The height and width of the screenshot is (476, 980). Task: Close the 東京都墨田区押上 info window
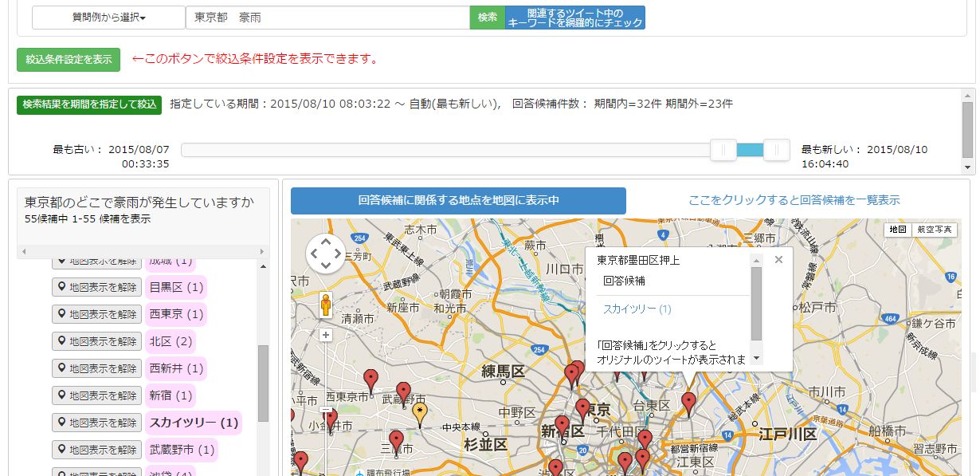pyautogui.click(x=778, y=259)
